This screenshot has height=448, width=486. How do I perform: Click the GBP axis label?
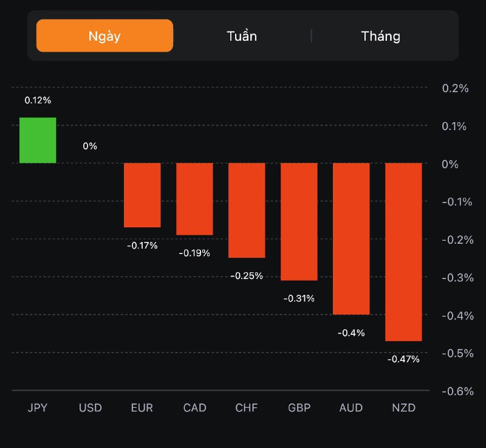point(299,407)
